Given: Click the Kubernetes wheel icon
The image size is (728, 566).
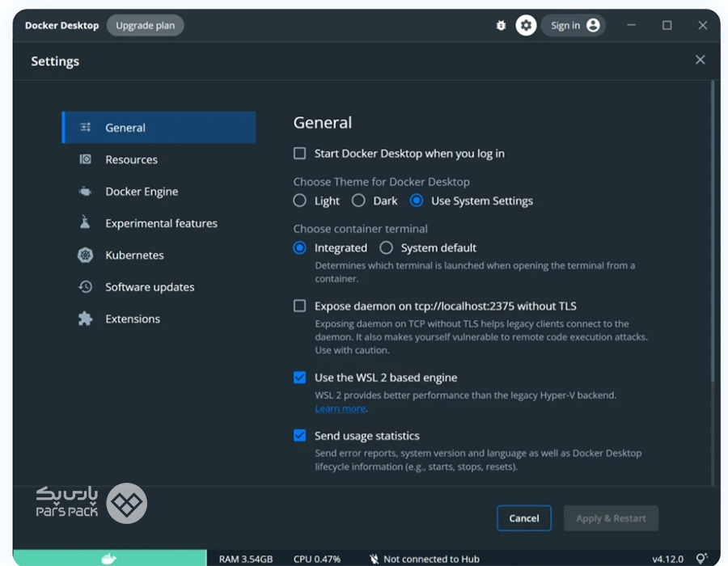Looking at the screenshot, I should click(x=85, y=256).
